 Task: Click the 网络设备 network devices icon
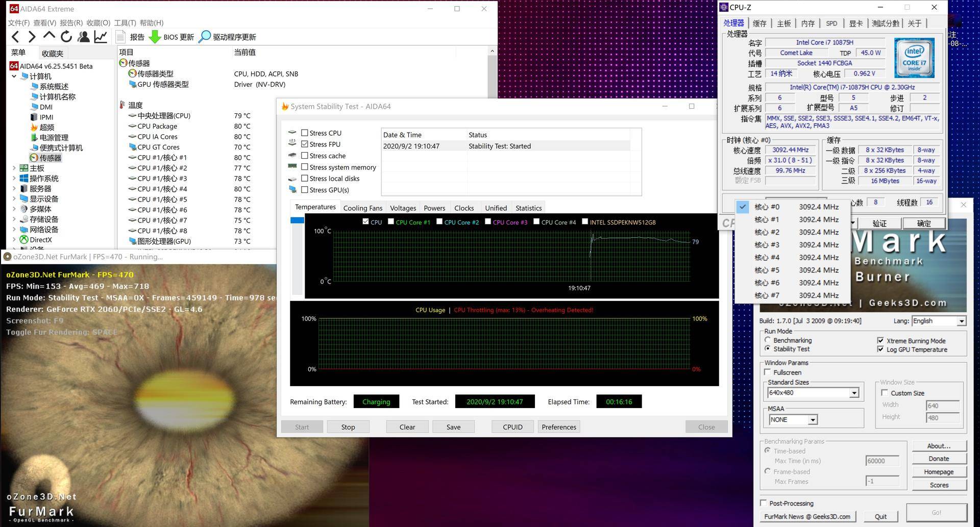point(24,230)
